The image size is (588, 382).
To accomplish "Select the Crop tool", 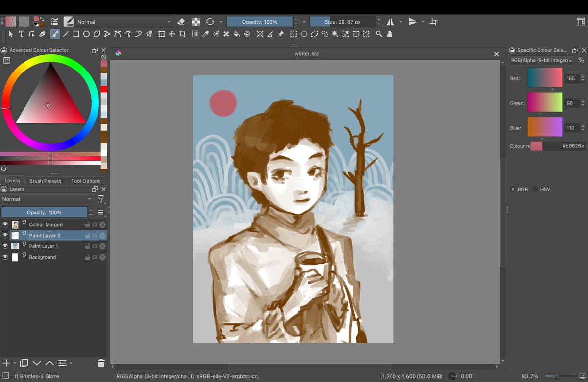I will [182, 34].
